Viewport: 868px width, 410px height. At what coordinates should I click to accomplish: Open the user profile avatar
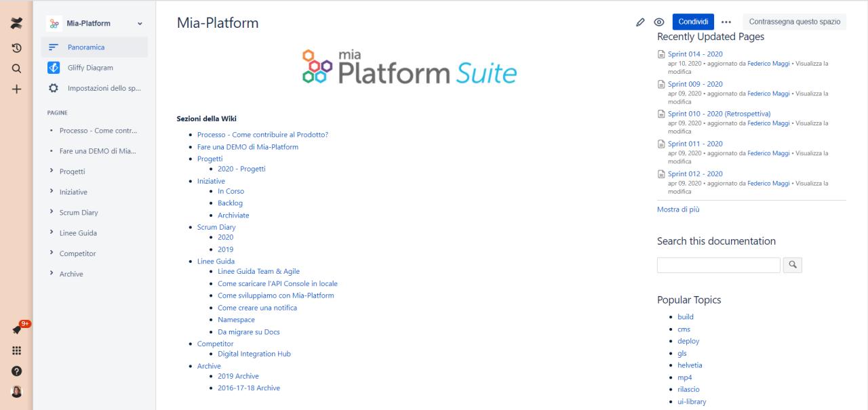[x=16, y=392]
